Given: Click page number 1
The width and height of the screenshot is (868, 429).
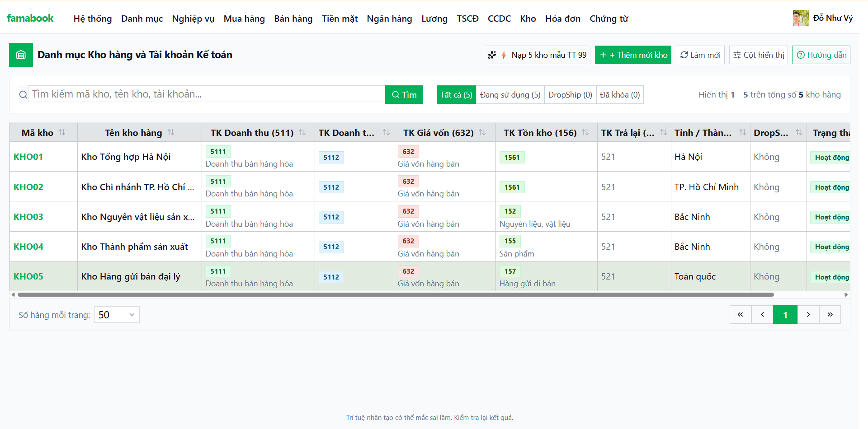Looking at the screenshot, I should (785, 315).
